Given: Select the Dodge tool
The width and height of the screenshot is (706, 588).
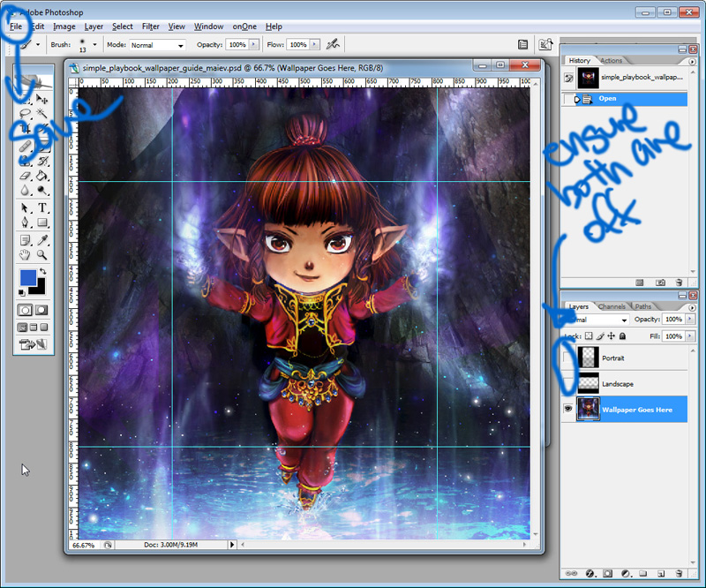Looking at the screenshot, I should point(42,191).
